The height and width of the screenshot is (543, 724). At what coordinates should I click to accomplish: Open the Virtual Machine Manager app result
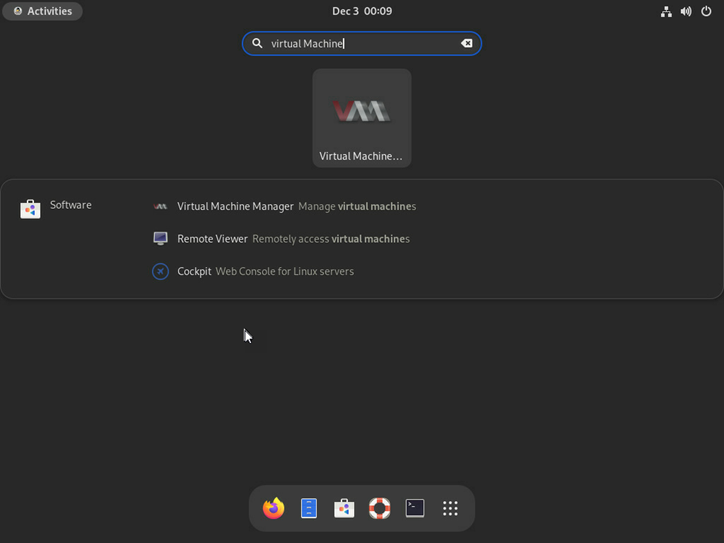pyautogui.click(x=362, y=118)
